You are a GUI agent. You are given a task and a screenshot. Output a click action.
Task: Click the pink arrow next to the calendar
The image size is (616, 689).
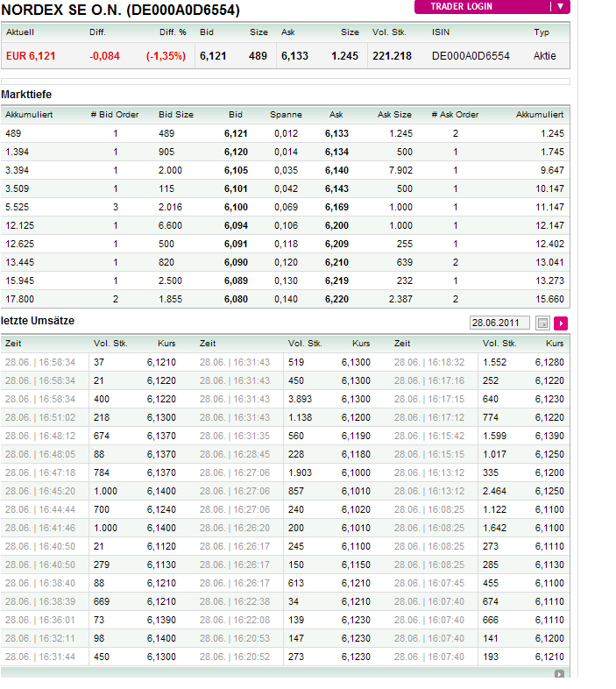[x=561, y=323]
